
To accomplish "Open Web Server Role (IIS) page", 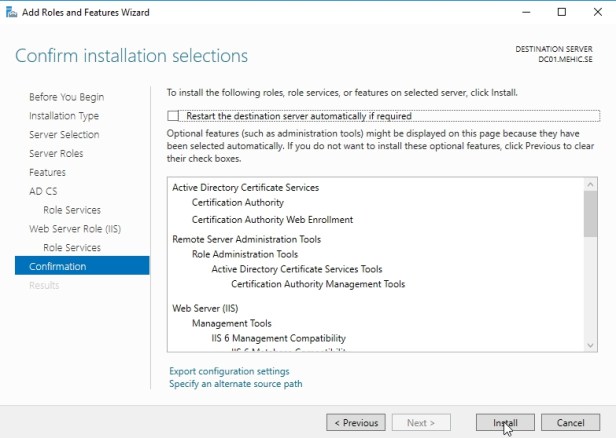I will 75,229.
